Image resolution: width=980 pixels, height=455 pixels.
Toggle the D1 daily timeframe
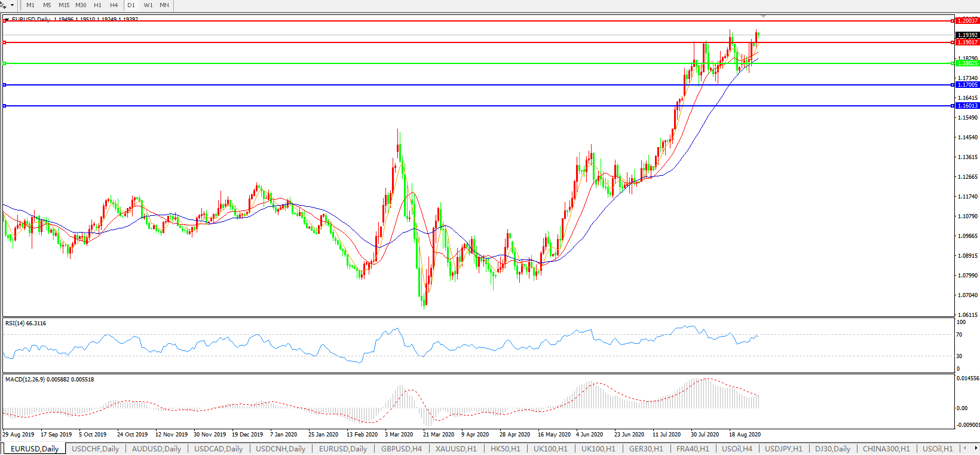[131, 5]
